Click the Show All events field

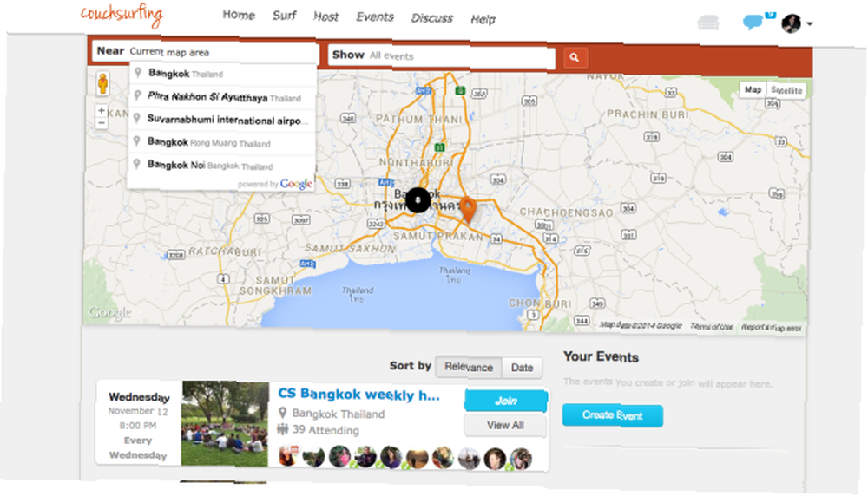pyautogui.click(x=441, y=55)
